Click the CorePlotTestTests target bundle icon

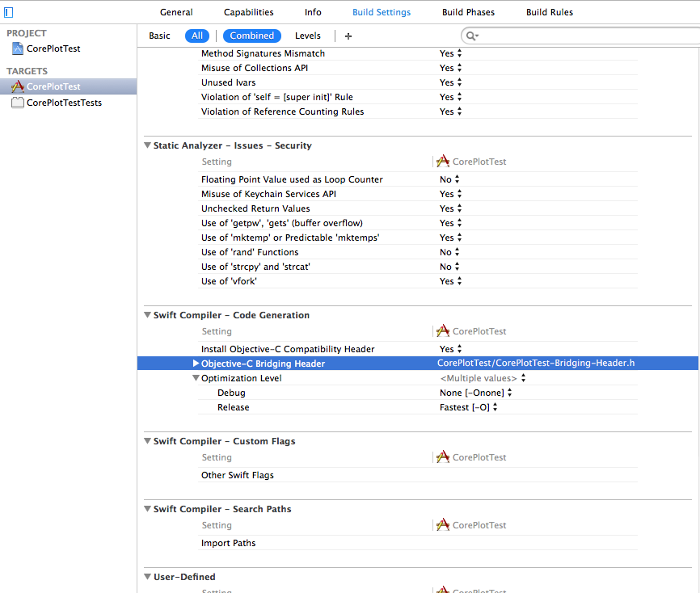pyautogui.click(x=18, y=103)
